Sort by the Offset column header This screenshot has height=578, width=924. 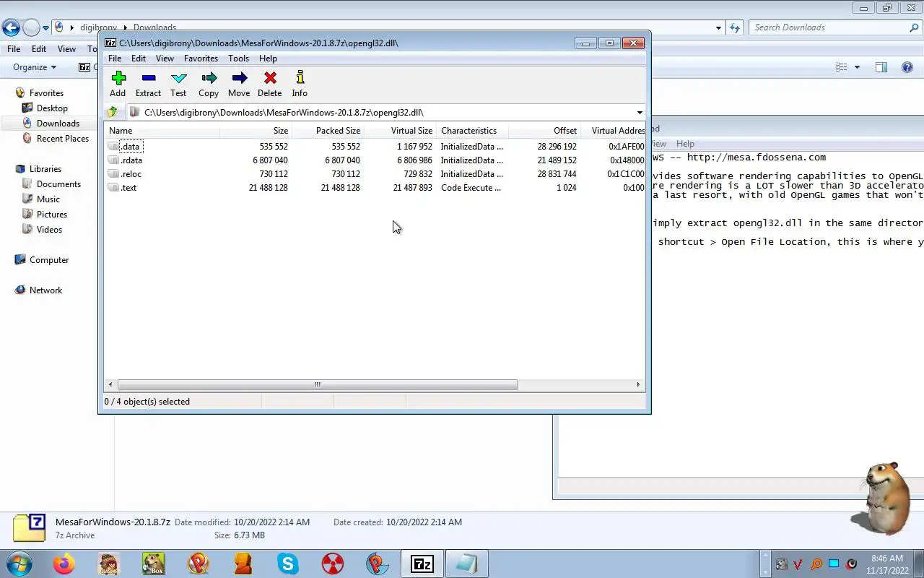tap(544, 131)
